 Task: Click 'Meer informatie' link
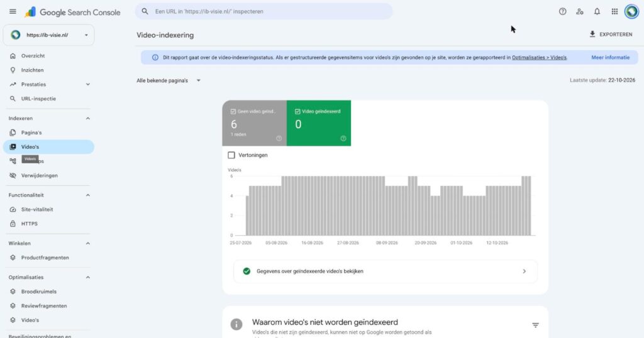(610, 57)
